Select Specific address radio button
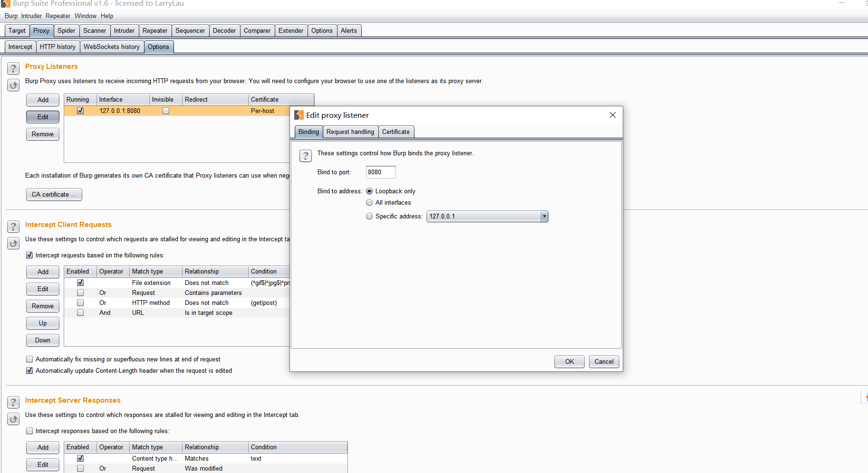 [369, 216]
